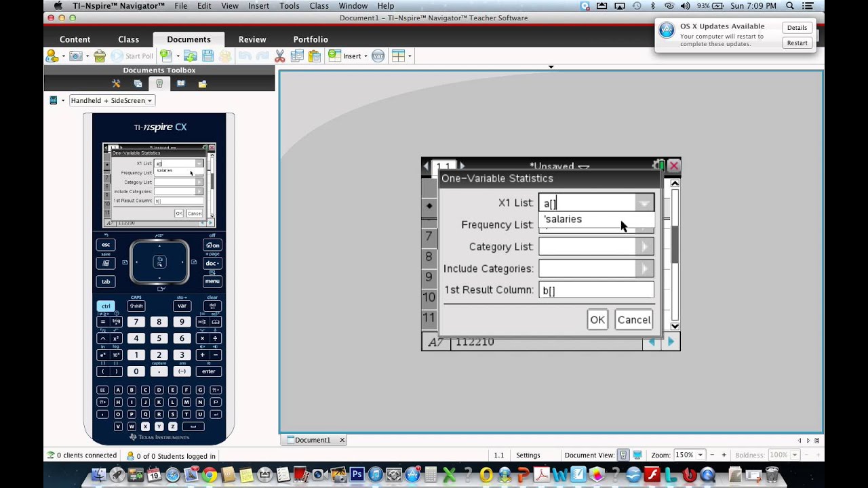Screen dimensions: 868x488
Task: Click the Trash icon in the Dock
Action: point(772,474)
